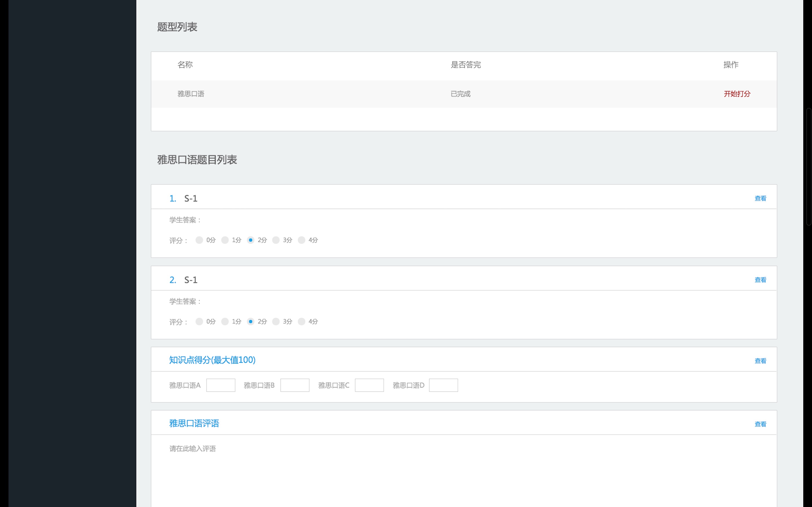Focus the 雅思口语B score field
This screenshot has width=812, height=507.
[295, 385]
